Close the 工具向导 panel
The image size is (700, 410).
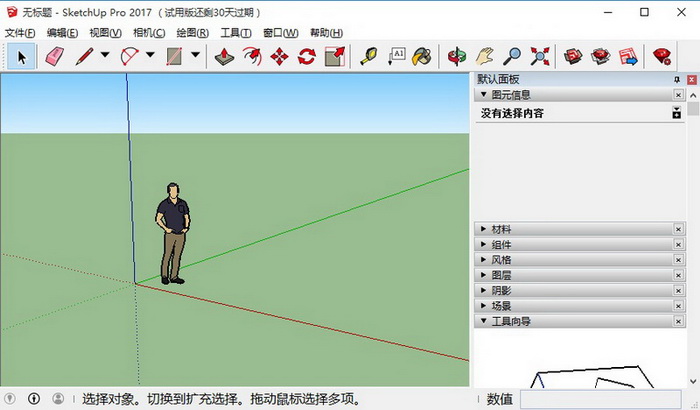click(679, 321)
